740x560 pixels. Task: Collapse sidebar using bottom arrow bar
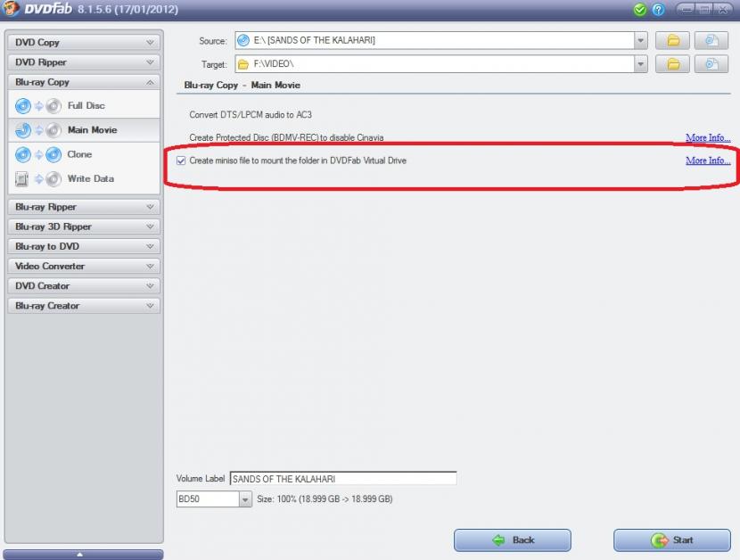(x=84, y=555)
